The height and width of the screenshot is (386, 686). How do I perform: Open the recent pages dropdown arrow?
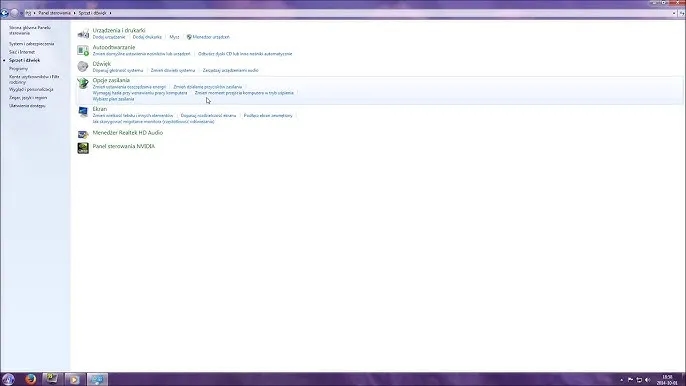(x=21, y=14)
